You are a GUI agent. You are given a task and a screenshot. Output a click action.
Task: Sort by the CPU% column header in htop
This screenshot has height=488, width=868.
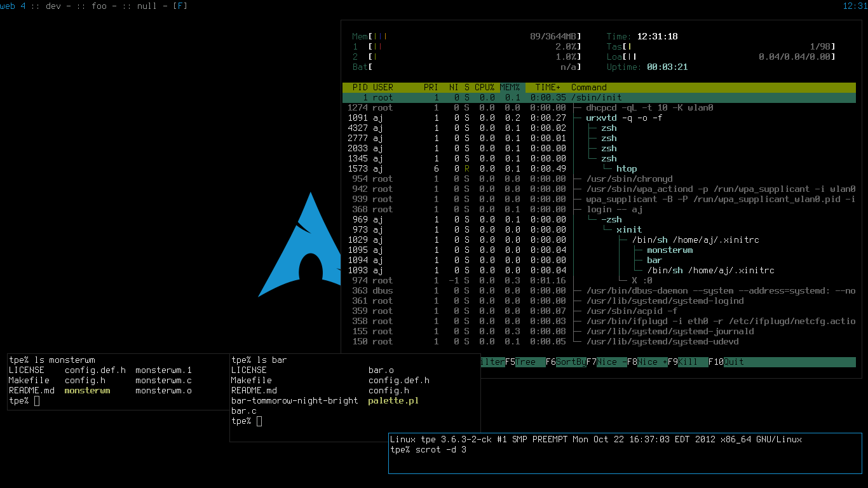pyautogui.click(x=485, y=88)
